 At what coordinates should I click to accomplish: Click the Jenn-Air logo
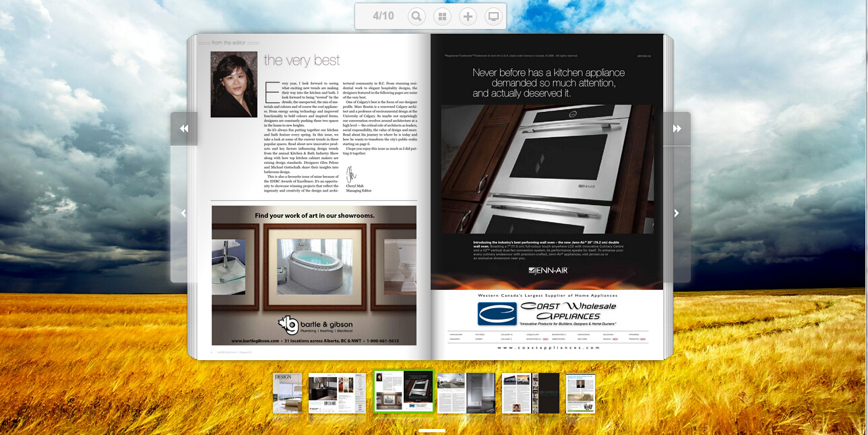[548, 270]
